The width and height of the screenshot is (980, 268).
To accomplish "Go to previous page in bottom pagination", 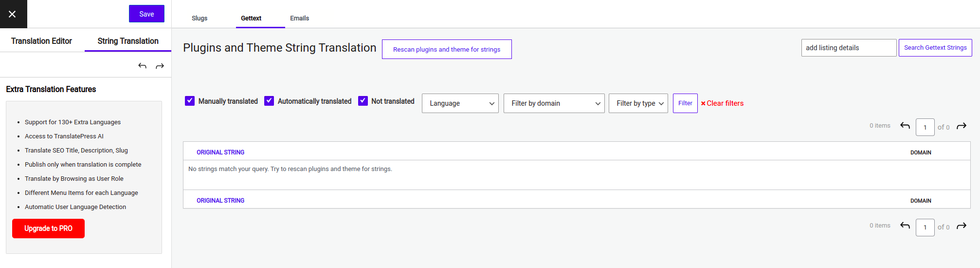I will click(905, 226).
